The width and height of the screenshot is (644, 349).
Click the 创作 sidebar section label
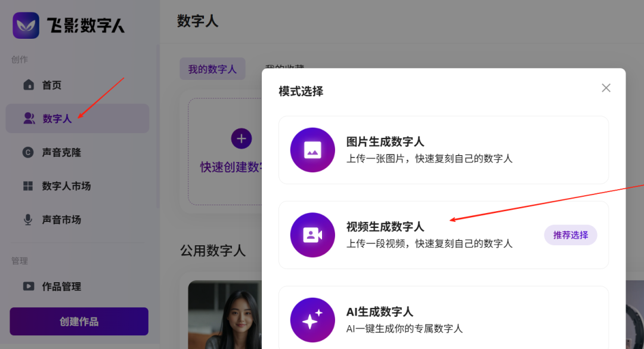coord(19,60)
